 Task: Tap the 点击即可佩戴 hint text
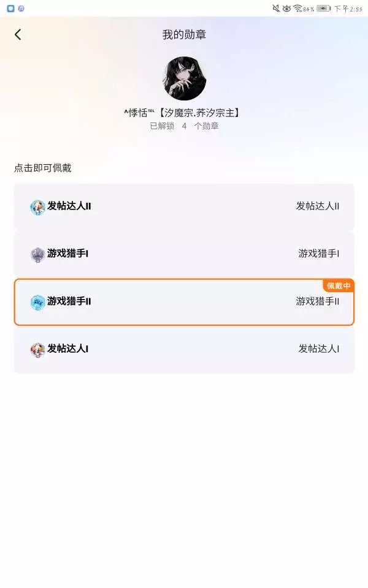43,168
